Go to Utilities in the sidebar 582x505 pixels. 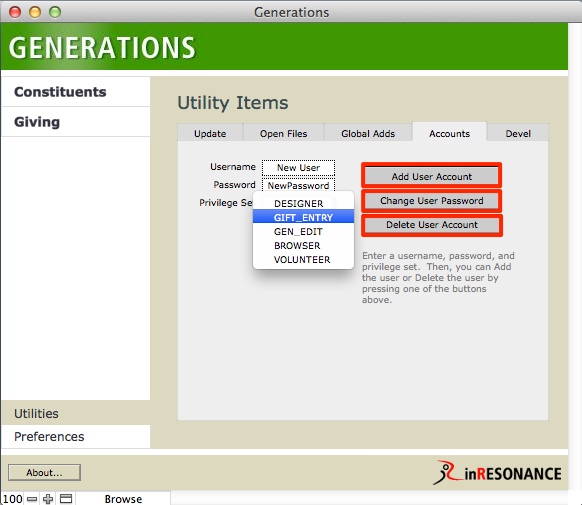click(76, 413)
